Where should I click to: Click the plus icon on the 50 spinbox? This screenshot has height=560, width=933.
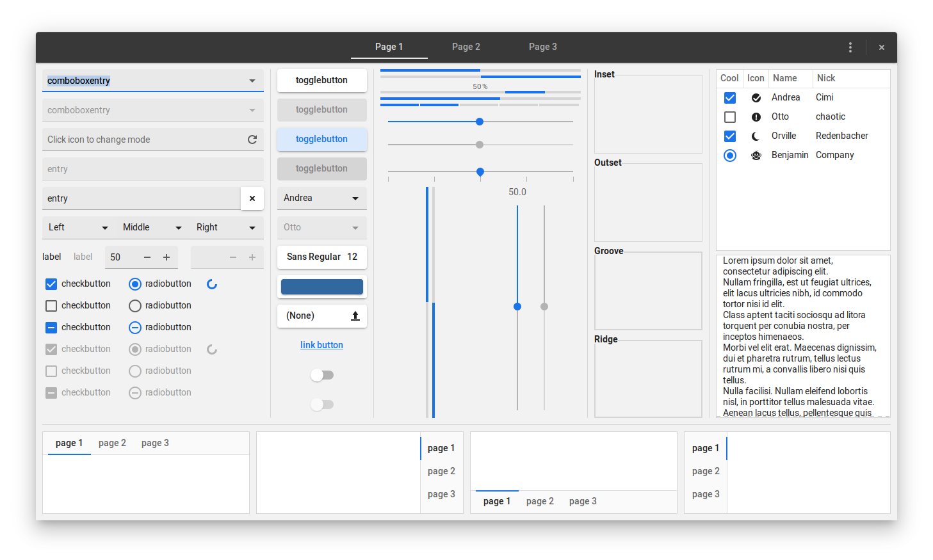tap(166, 257)
